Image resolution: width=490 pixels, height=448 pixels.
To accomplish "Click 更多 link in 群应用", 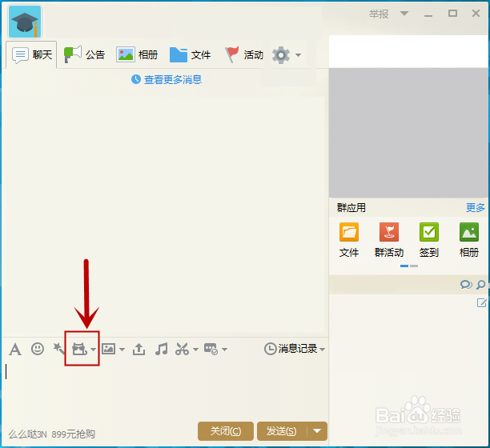I will [x=475, y=208].
